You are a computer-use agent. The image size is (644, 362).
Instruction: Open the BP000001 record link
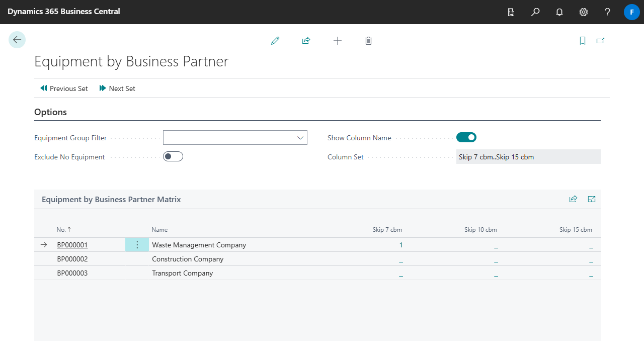point(72,245)
